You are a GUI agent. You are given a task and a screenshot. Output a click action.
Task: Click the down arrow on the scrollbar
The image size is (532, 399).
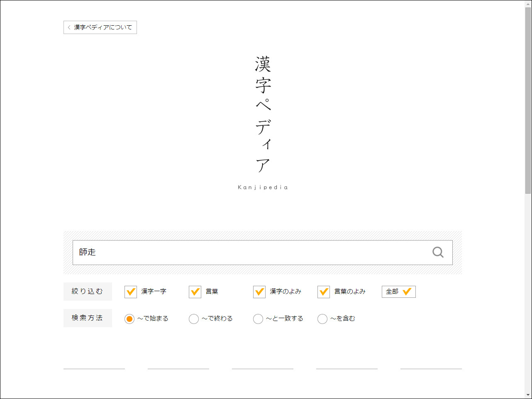tap(529, 396)
